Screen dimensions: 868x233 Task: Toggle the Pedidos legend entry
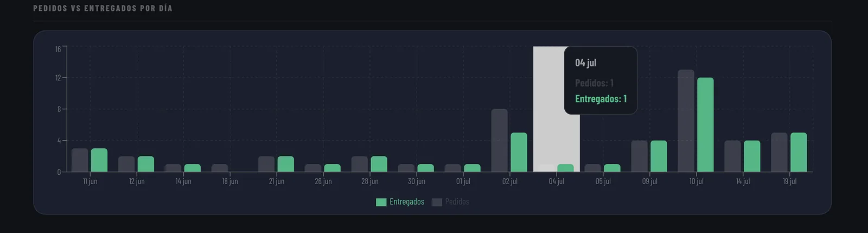click(x=450, y=202)
